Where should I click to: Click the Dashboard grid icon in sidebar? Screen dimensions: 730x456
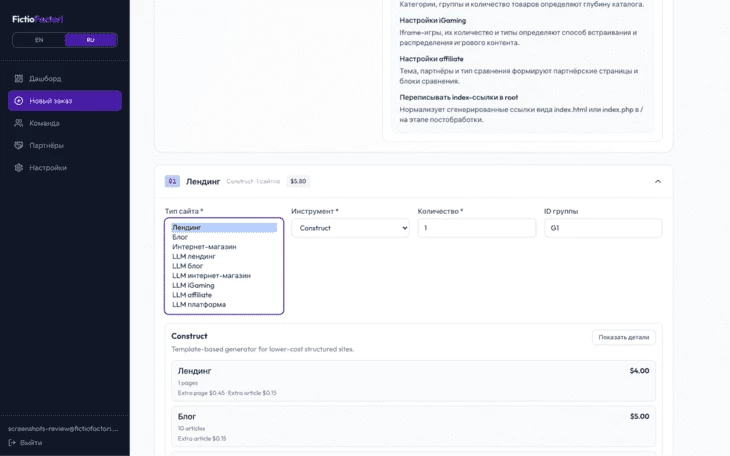pos(19,78)
